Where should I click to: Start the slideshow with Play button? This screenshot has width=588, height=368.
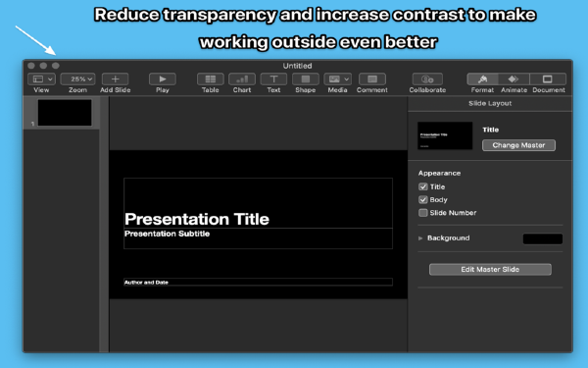(163, 79)
